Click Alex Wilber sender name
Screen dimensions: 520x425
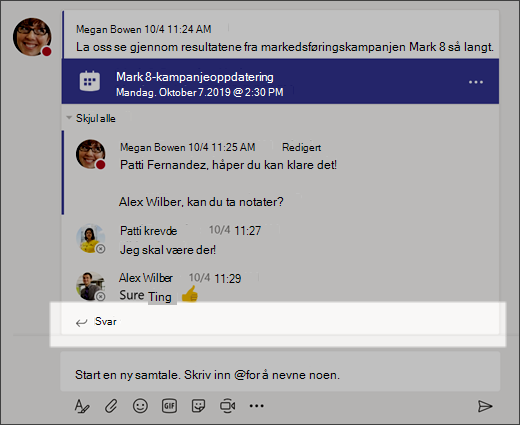[146, 278]
